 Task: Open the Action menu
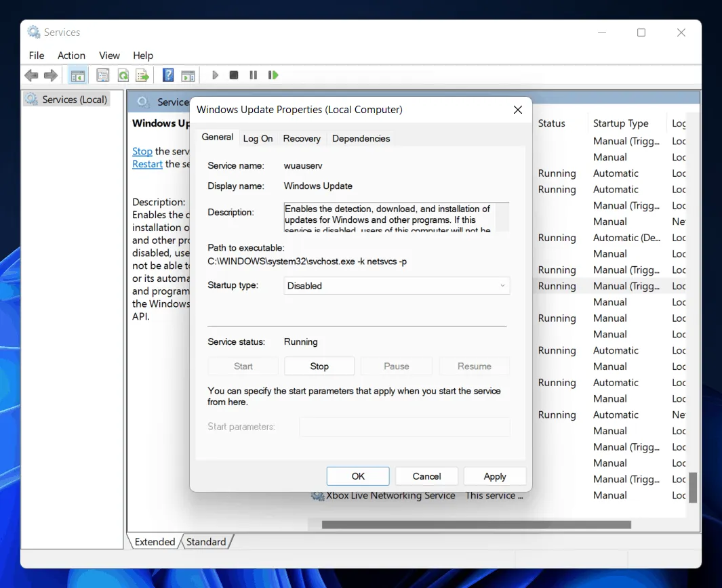pyautogui.click(x=71, y=56)
